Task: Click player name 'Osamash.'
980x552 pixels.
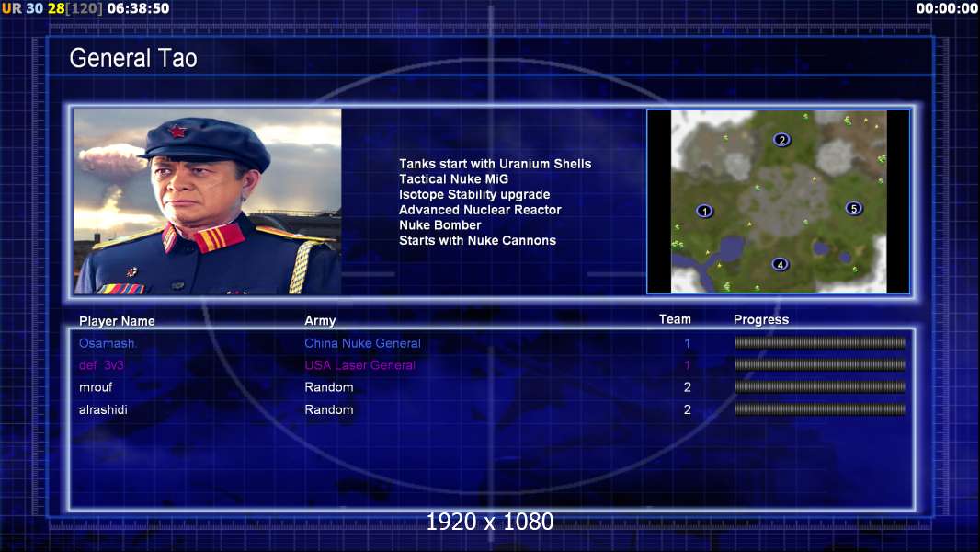Action: [x=108, y=343]
